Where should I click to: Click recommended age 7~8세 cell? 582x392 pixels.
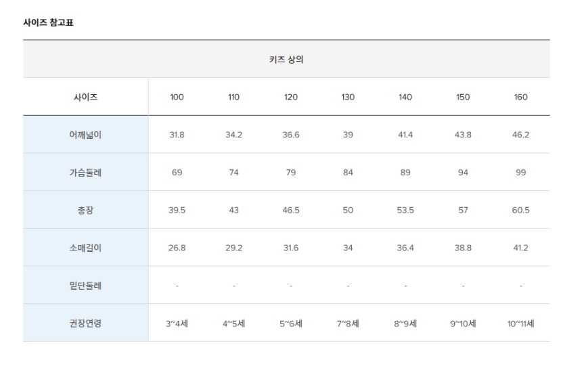[348, 324]
